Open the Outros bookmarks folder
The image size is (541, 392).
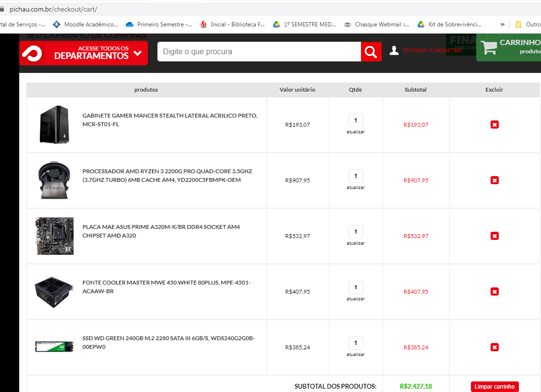(528, 24)
